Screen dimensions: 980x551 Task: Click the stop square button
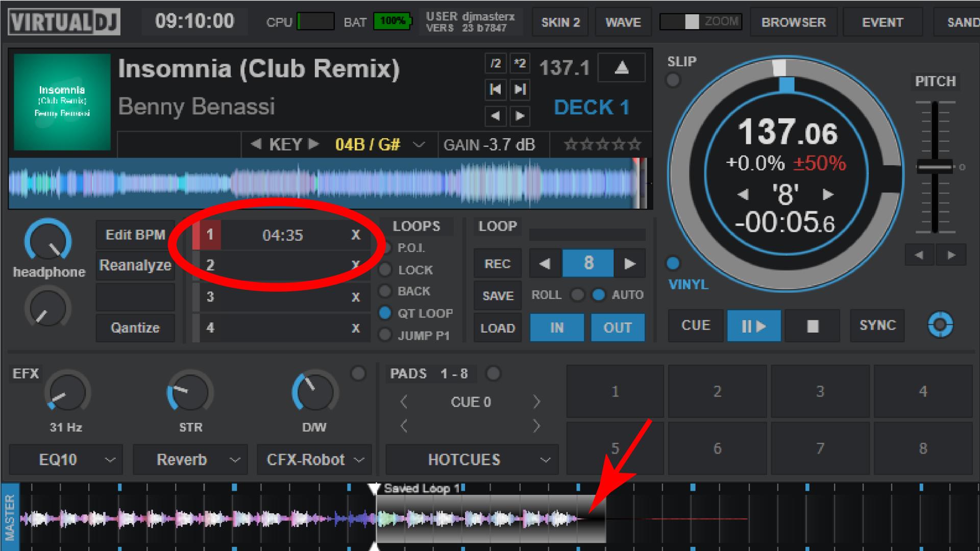813,325
